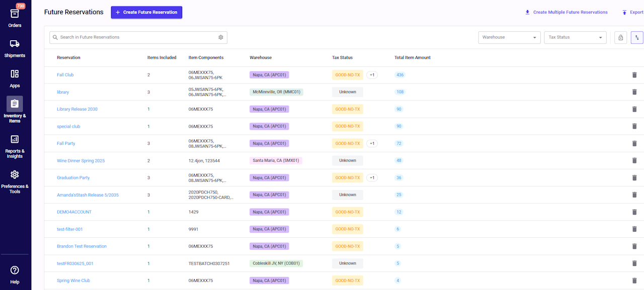
Task: Expand the Tax Status filter dropdown
Action: 576,38
